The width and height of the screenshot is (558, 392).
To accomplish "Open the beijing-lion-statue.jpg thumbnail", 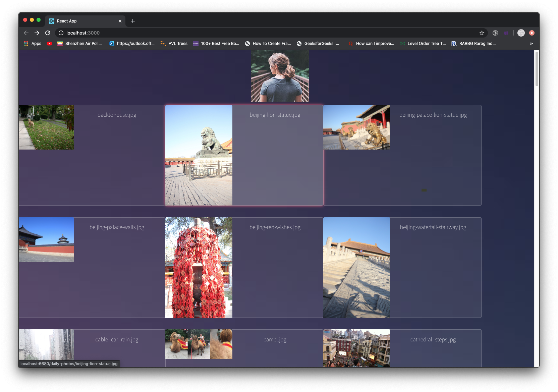I will coord(199,155).
